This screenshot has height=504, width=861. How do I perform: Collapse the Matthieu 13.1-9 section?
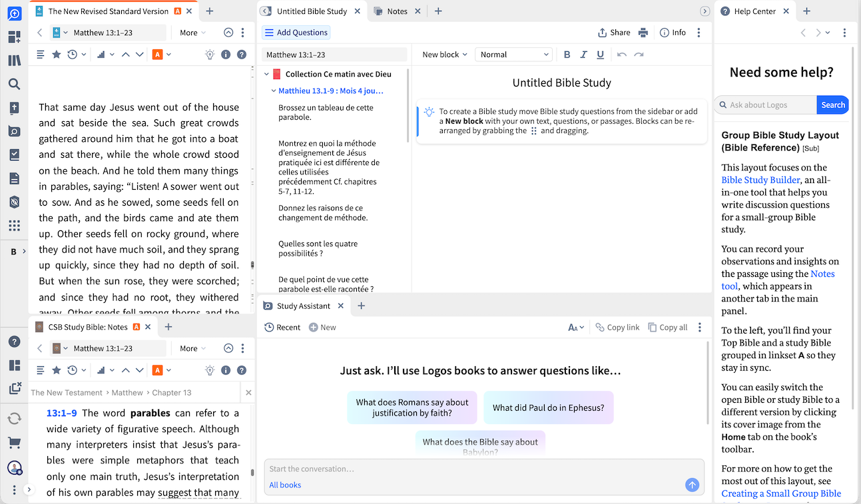(x=274, y=91)
